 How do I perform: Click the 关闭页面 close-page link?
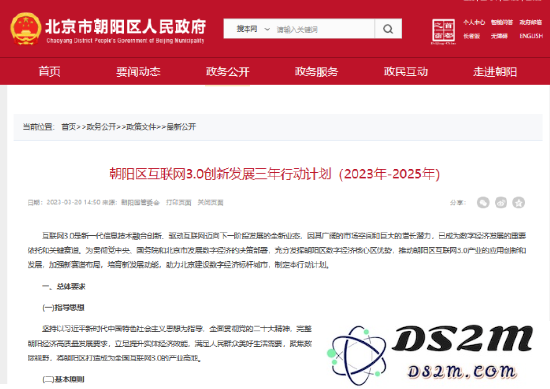click(210, 202)
